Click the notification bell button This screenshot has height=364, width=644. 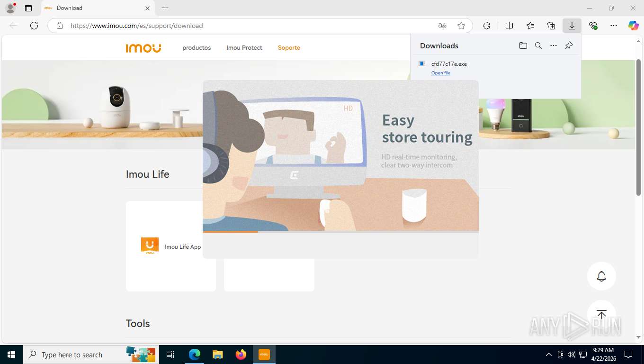[x=601, y=276]
